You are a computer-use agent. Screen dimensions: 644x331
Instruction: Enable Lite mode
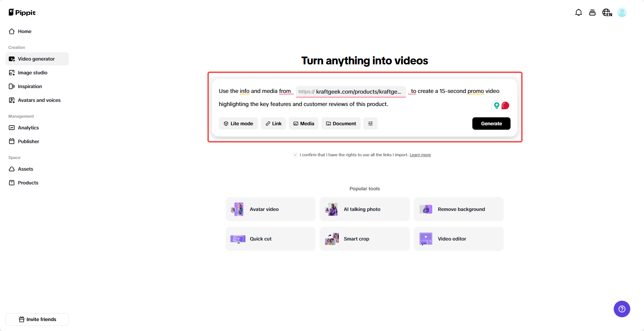[x=238, y=124]
